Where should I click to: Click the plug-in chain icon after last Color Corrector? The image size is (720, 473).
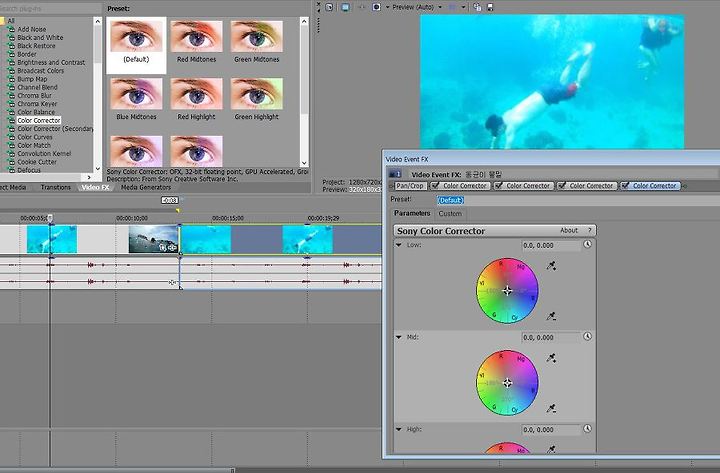click(684, 186)
